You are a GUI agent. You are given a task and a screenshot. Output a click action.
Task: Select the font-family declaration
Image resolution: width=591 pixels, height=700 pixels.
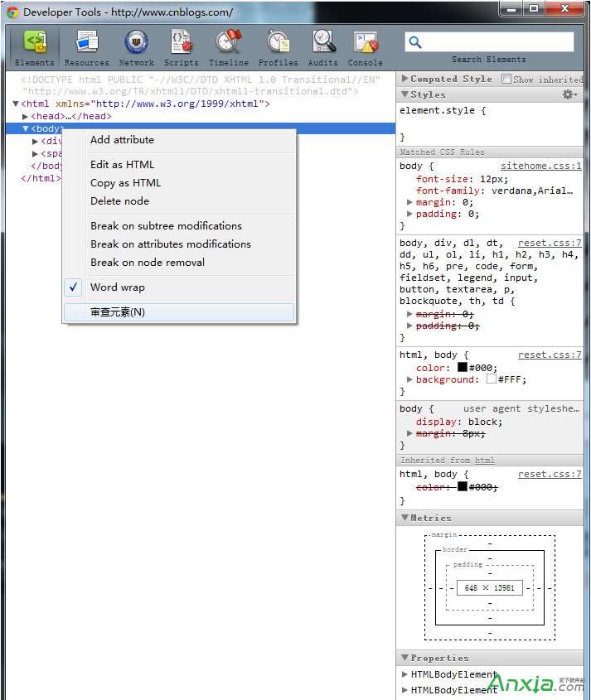tap(494, 191)
